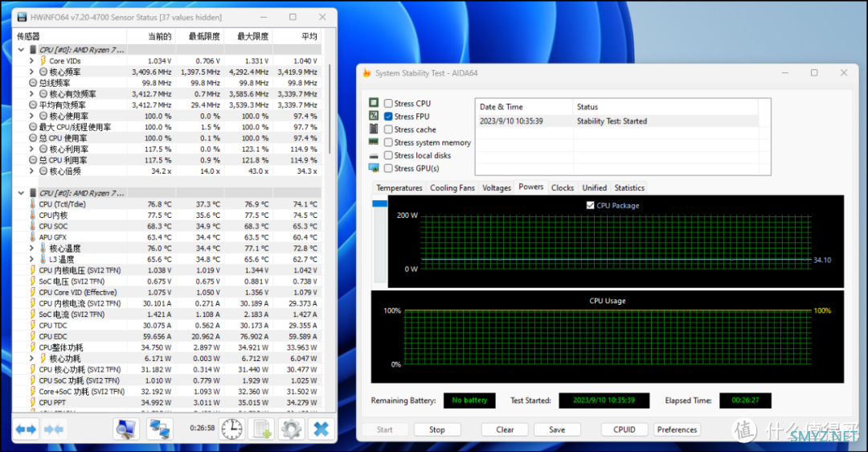Viewport: 868px width, 452px height.
Task: Enable the Stress cache checkbox
Action: (x=389, y=129)
